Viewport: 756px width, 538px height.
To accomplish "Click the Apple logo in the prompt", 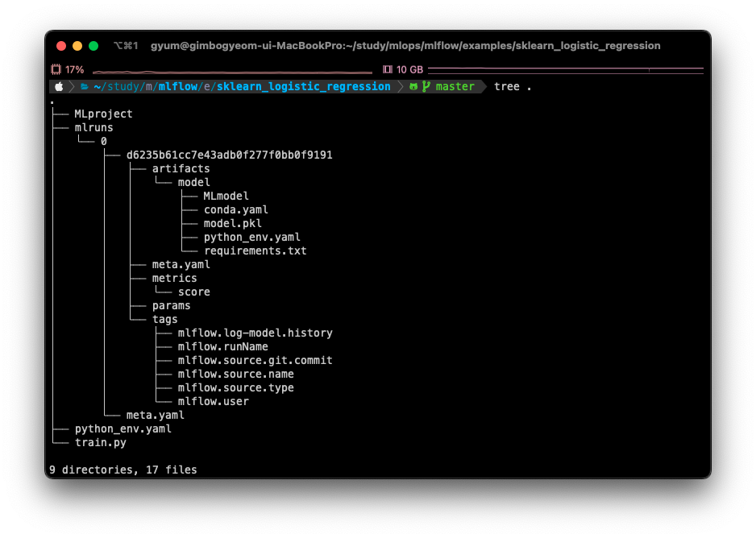I will pyautogui.click(x=60, y=86).
